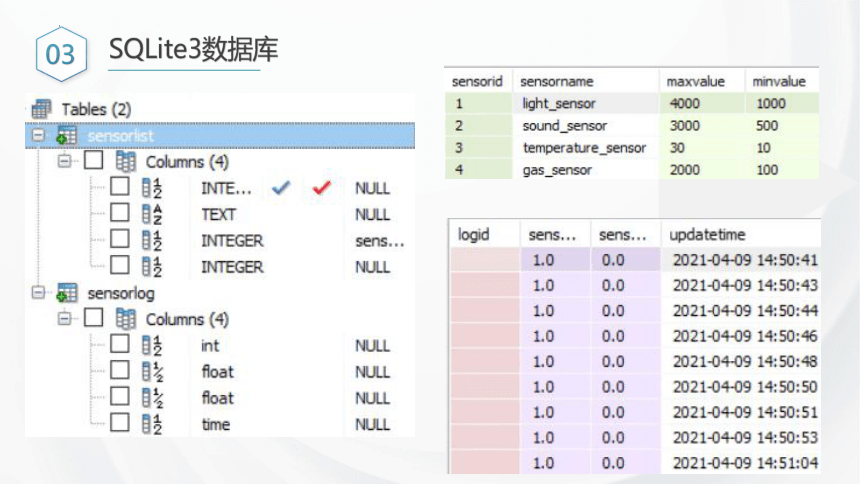Collapse the sensorlist table node
The width and height of the screenshot is (860, 484).
click(x=38, y=134)
